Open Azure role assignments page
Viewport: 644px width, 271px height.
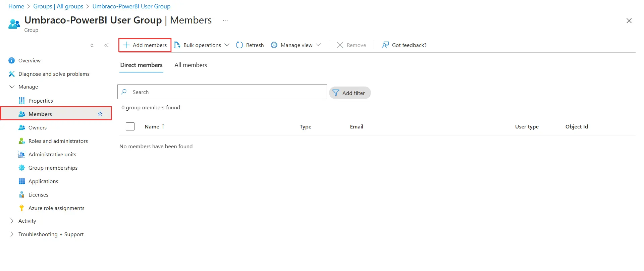click(x=56, y=208)
